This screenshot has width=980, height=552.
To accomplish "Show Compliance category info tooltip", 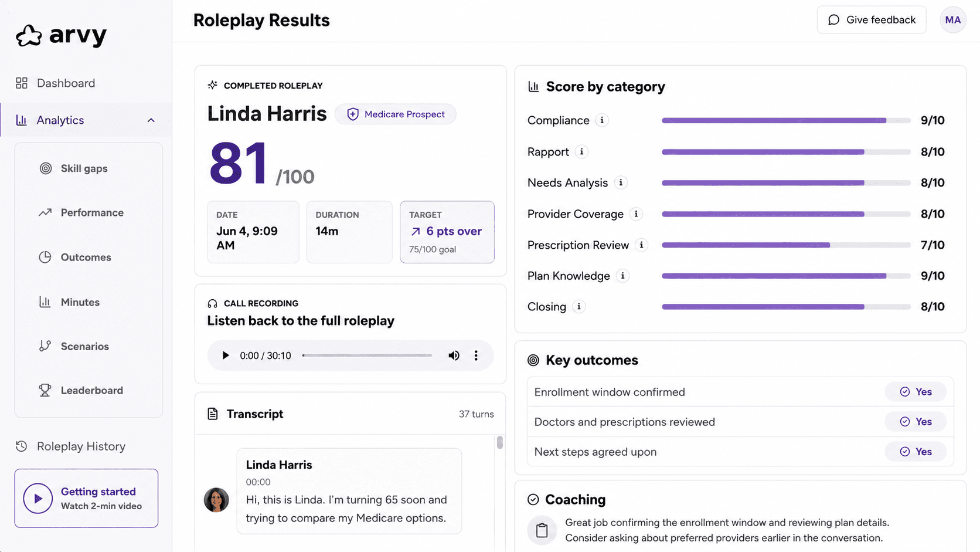I will [602, 120].
